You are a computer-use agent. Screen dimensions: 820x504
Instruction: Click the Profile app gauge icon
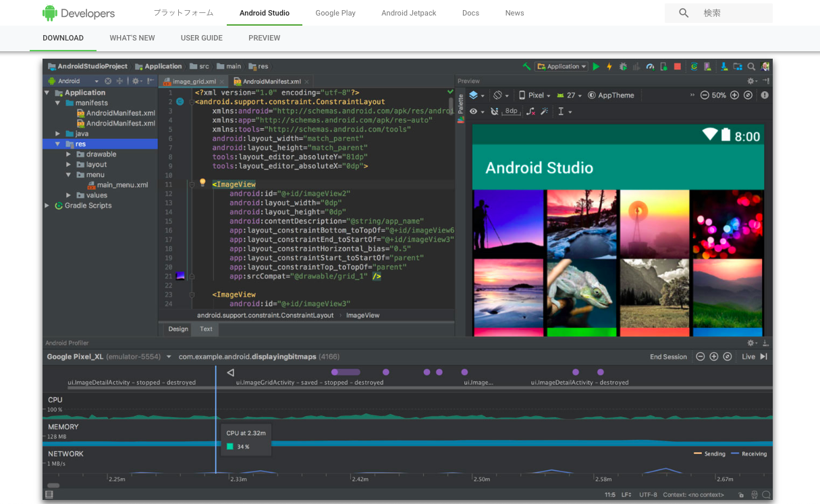pos(651,66)
